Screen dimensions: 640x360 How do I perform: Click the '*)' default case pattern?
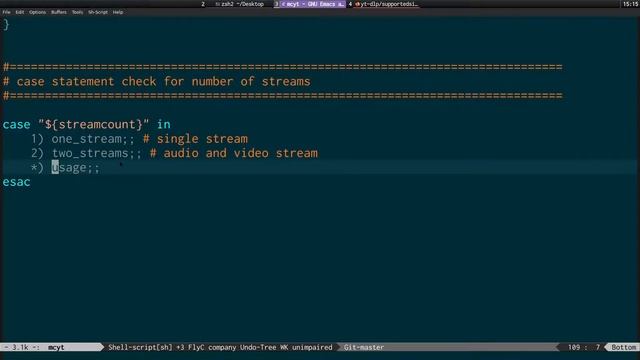pos(37,168)
